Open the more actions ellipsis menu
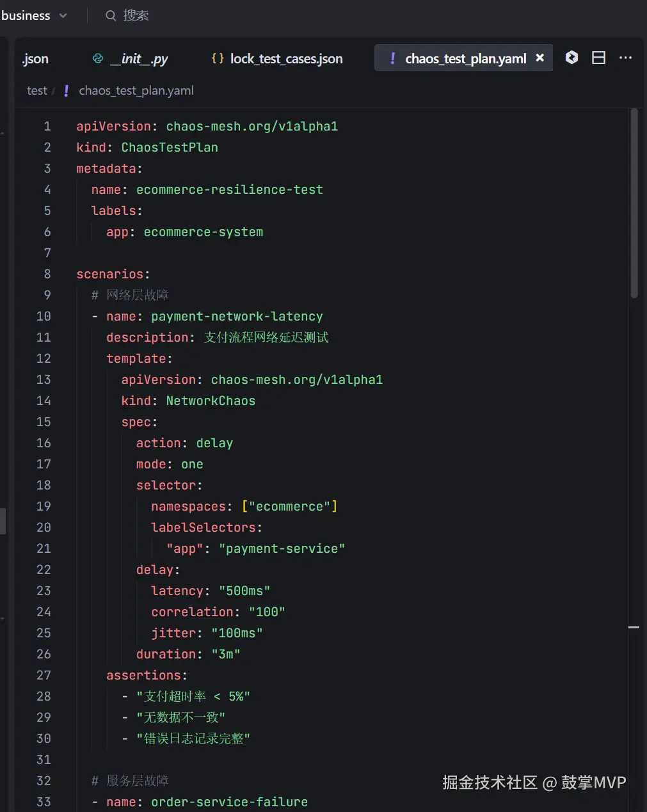647x812 pixels. tap(625, 58)
